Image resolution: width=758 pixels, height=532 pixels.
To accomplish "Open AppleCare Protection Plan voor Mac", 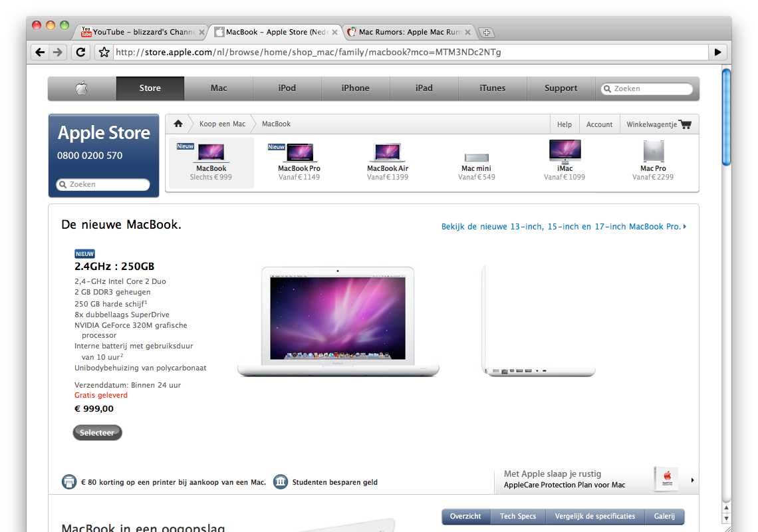I will click(565, 485).
